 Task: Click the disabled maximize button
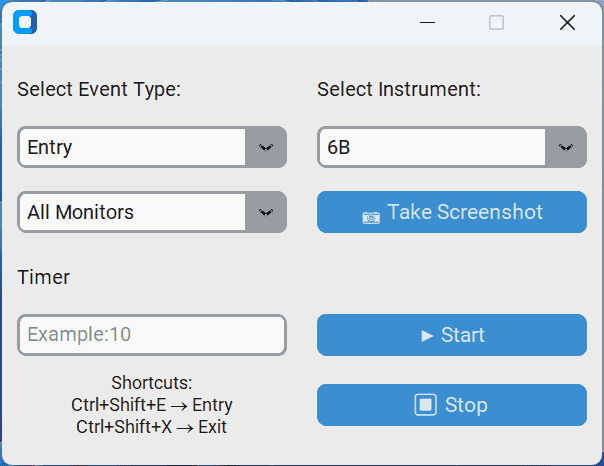click(496, 22)
